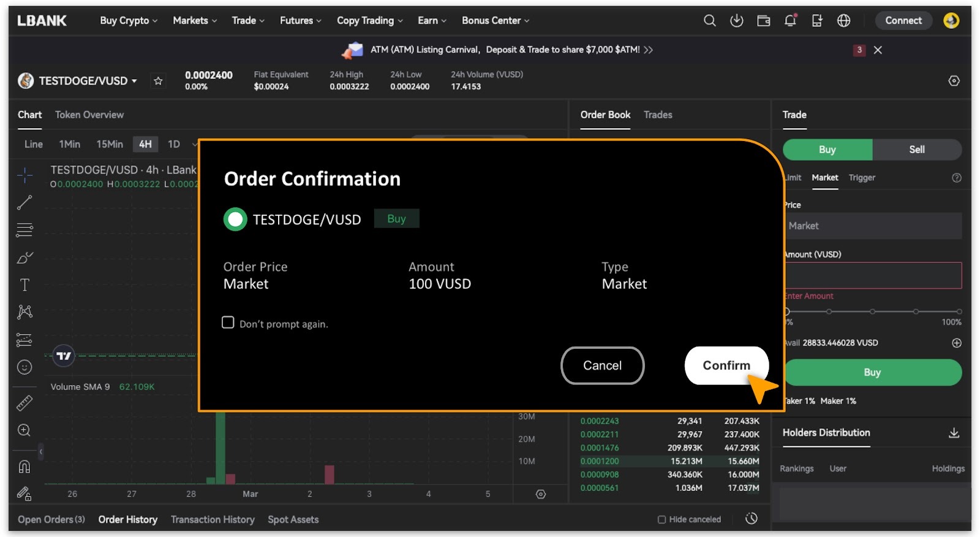
Task: Click the globe language icon
Action: click(843, 21)
